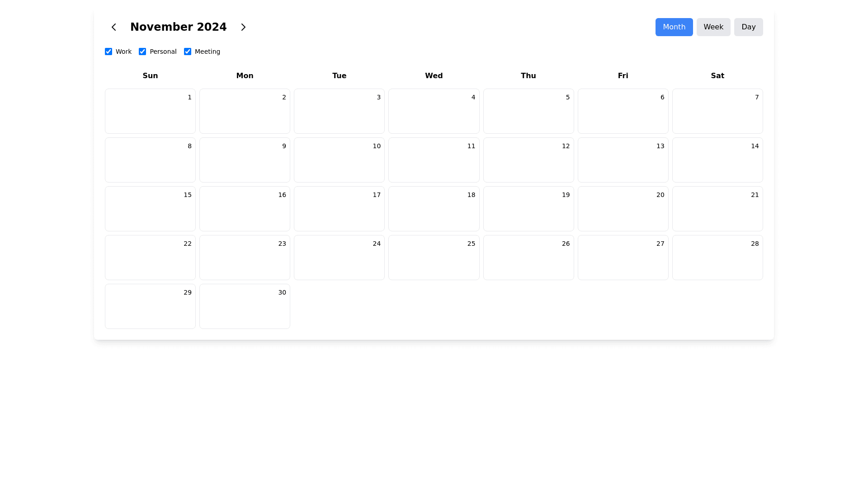Go to previous month using left chevron
This screenshot has height=488, width=868.
pos(113,27)
